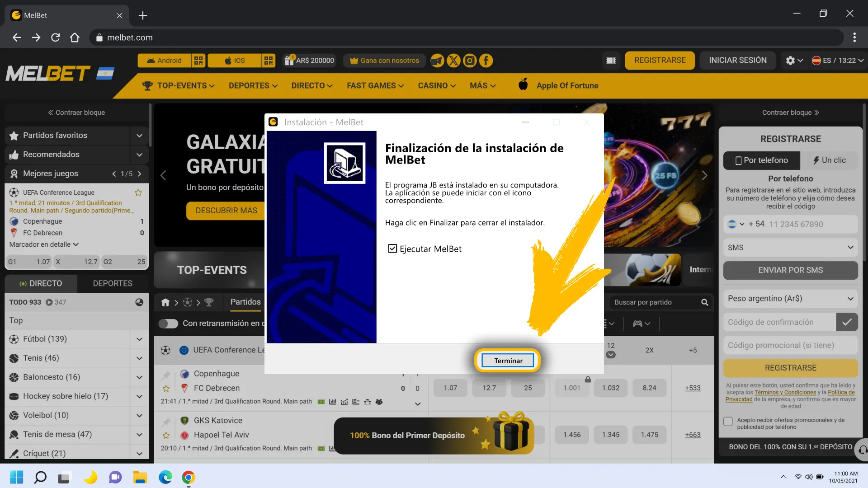This screenshot has width=868, height=488.
Task: Open FAST GAMES menu
Action: 375,86
